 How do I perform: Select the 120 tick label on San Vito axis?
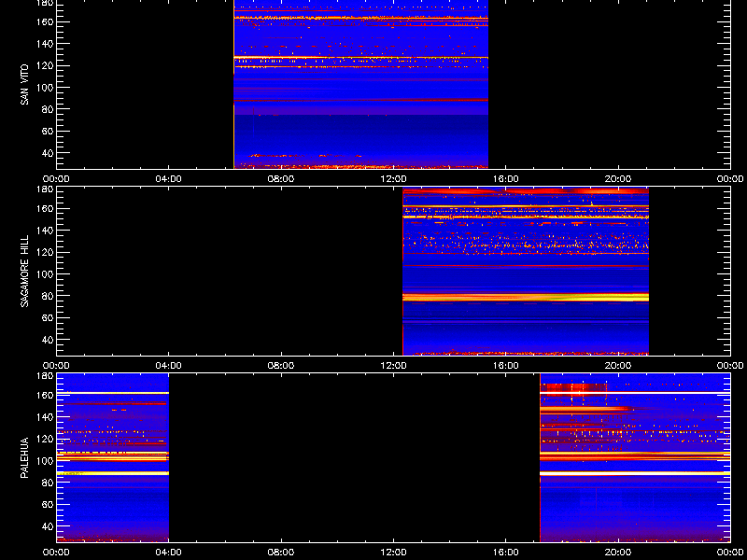point(47,65)
